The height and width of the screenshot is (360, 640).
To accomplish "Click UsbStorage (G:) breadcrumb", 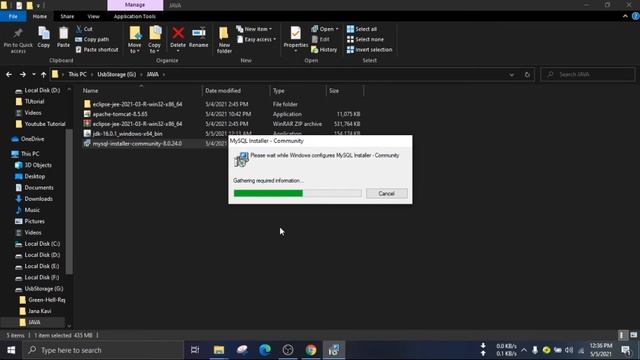I will point(116,74).
